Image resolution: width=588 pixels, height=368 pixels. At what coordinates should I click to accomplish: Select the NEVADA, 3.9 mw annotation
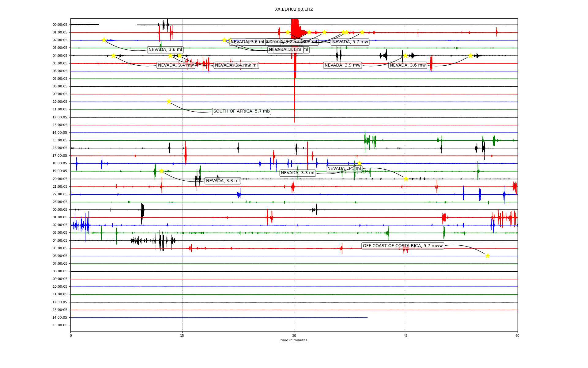coord(342,65)
